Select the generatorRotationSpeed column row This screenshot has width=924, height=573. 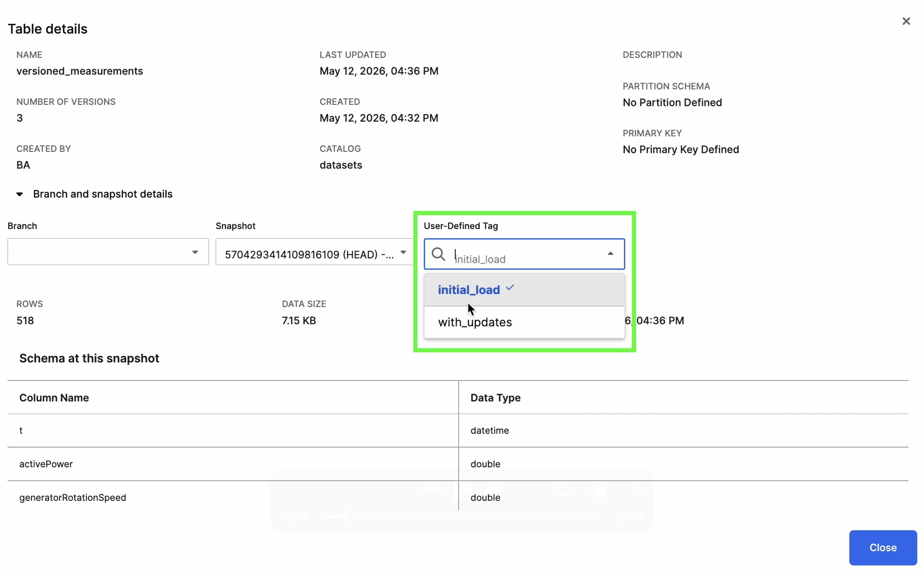tap(458, 497)
